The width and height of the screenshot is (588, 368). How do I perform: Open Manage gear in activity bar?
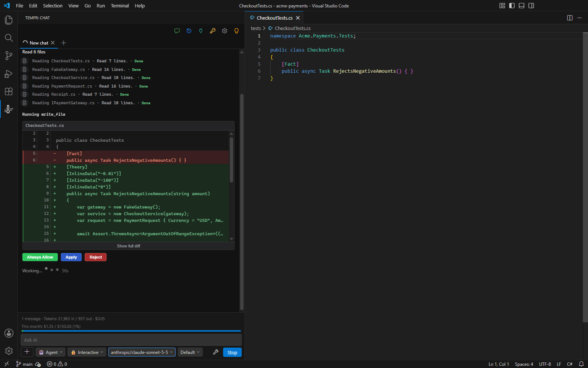[x=9, y=351]
